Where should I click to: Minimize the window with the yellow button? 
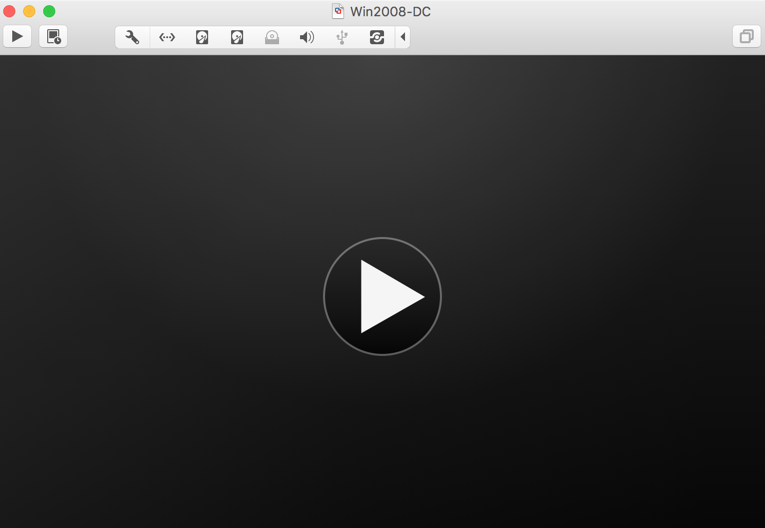point(29,11)
